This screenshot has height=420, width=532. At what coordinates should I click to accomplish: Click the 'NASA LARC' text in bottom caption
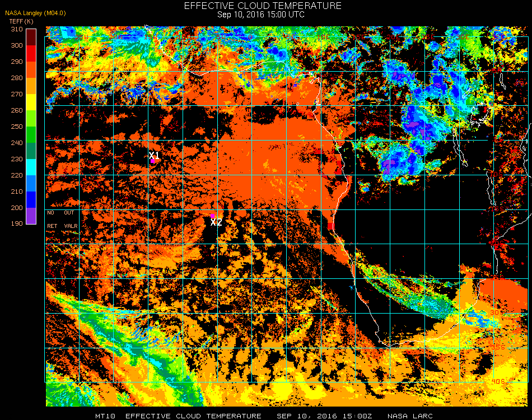(410, 416)
